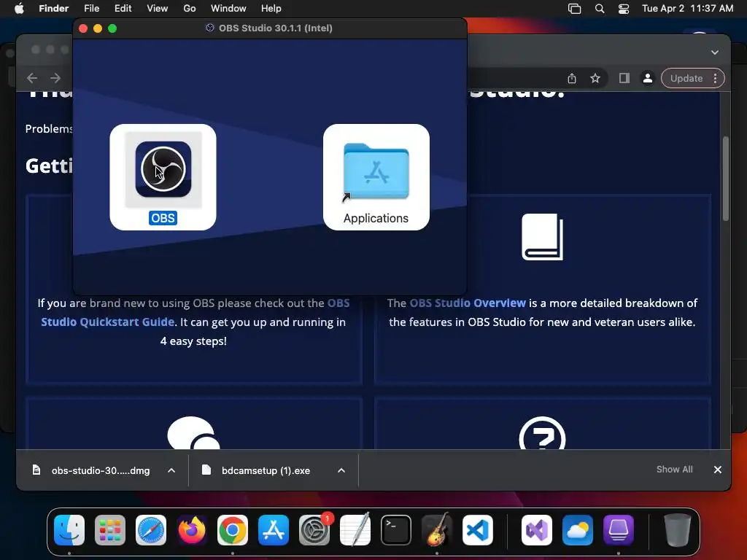Open the Help menu
Image resolution: width=747 pixels, height=560 pixels.
click(271, 9)
